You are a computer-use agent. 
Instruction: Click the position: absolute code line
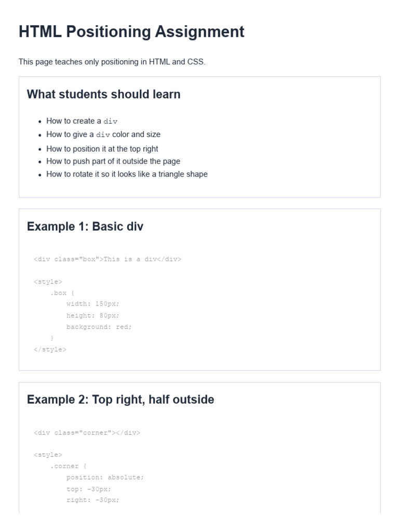click(105, 477)
